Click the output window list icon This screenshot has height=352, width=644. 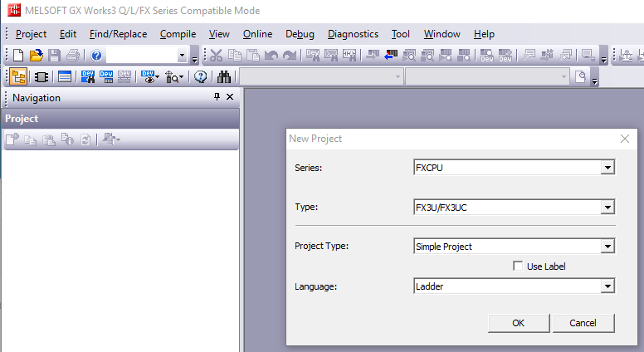pyautogui.click(x=65, y=77)
